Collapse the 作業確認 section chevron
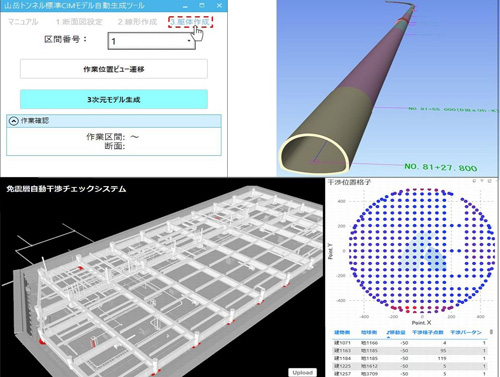This screenshot has height=377, width=500. coord(13,121)
